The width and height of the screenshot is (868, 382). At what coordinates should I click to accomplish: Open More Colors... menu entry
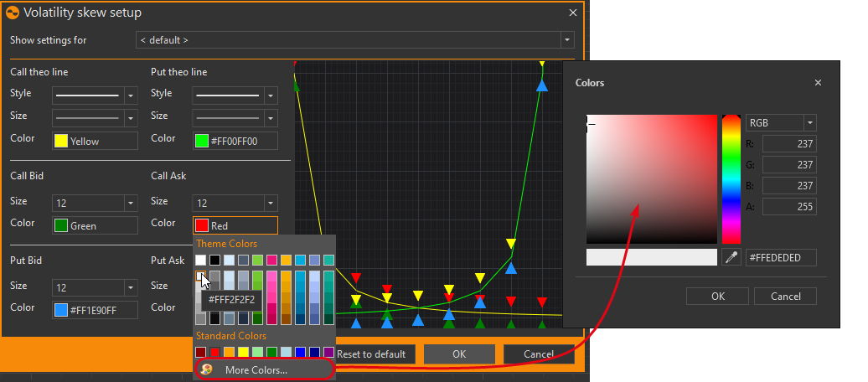(256, 369)
